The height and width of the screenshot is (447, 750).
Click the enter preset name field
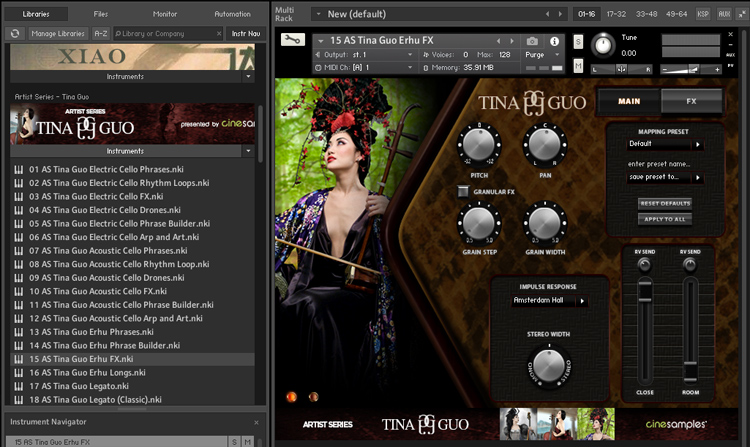[x=659, y=164]
